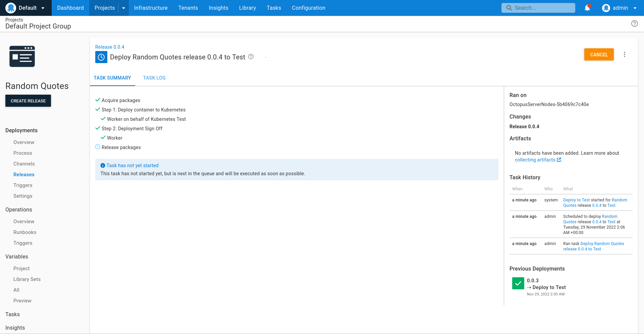Image resolution: width=644 pixels, height=334 pixels.
Task: Open Library Sets in sidebar
Action: pyautogui.click(x=27, y=279)
